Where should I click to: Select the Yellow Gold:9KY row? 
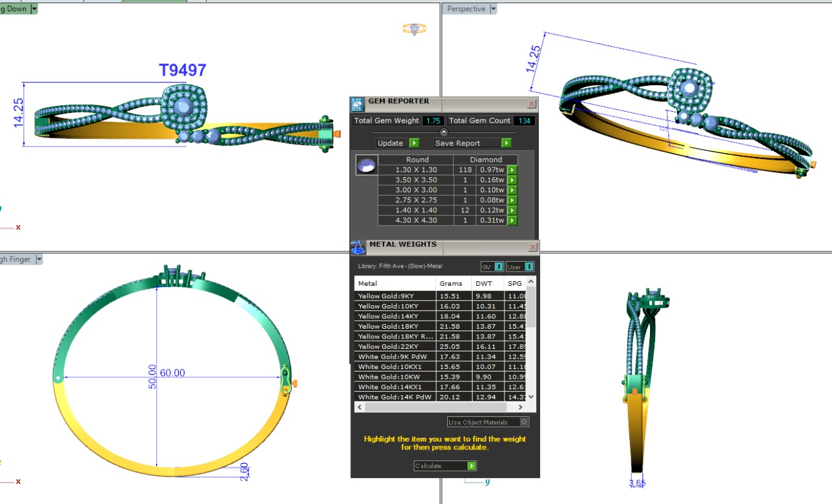[440, 296]
